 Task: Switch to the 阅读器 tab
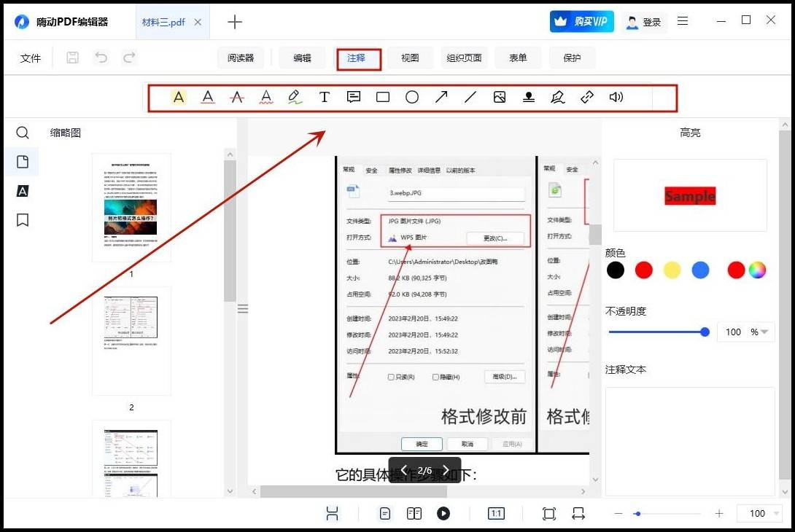coord(241,58)
